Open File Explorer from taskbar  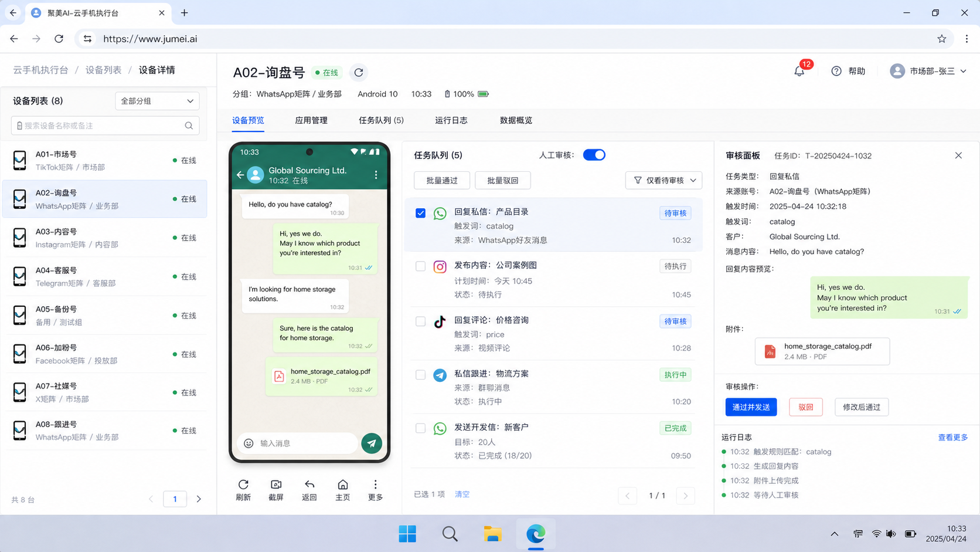click(x=492, y=534)
